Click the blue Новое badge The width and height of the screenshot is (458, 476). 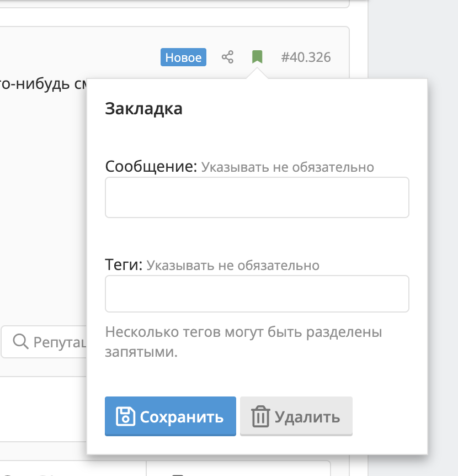(183, 57)
